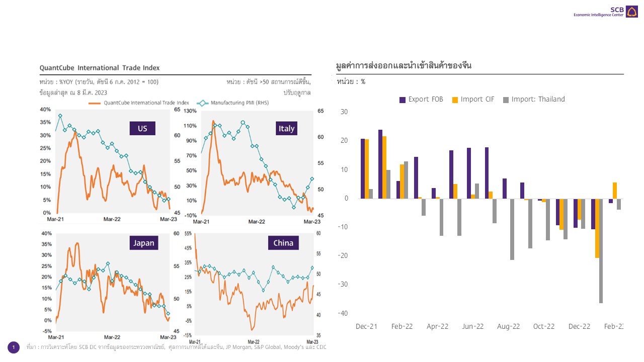Image resolution: width=644 pixels, height=362 pixels.
Task: Click the Manufacturing PMI (RHS) legend text
Action: [239, 103]
